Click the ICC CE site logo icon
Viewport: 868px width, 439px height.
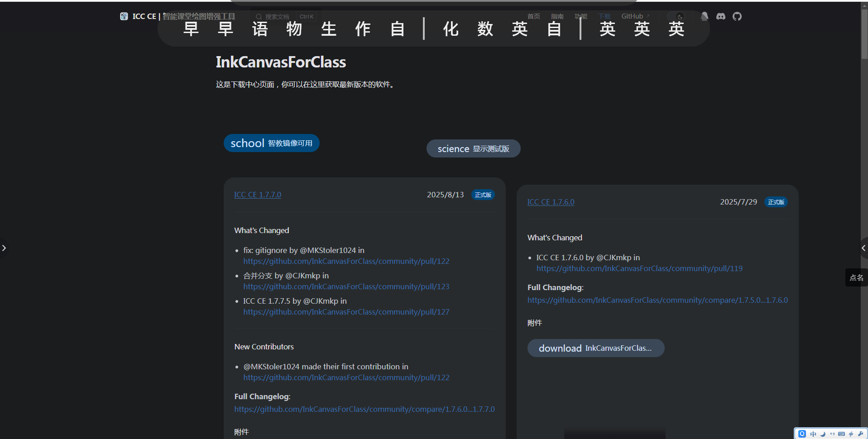pos(124,16)
